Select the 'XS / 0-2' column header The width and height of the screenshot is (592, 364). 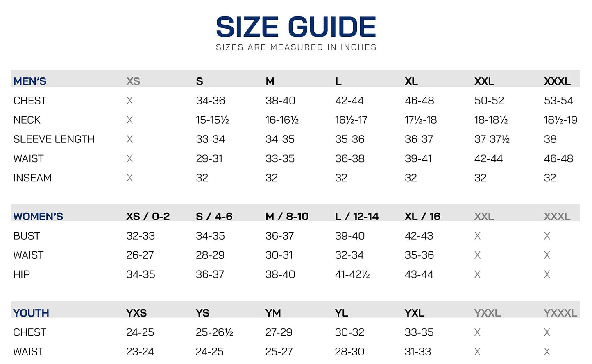148,216
